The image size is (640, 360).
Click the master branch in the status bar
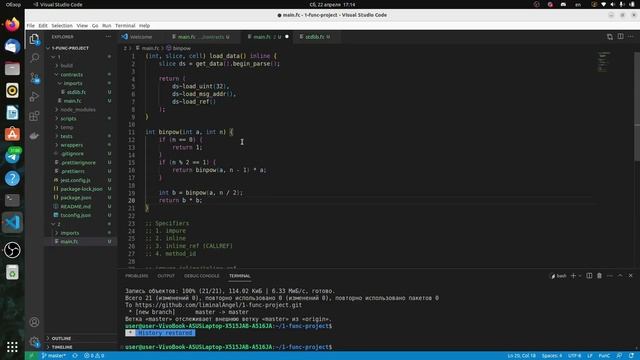coord(54,356)
